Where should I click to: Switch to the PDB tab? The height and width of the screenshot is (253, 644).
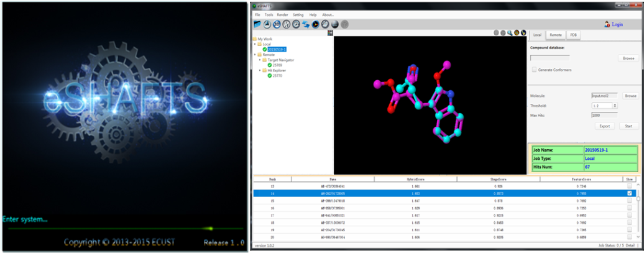573,35
